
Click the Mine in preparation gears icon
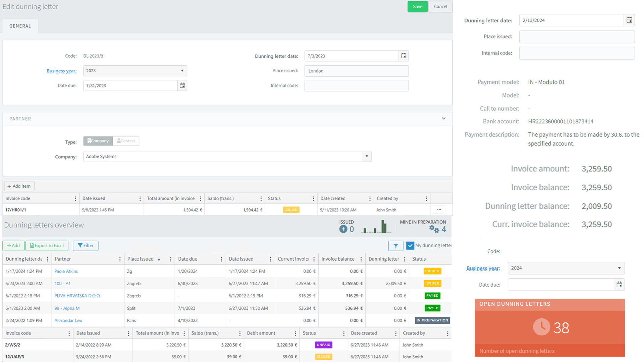(x=434, y=229)
